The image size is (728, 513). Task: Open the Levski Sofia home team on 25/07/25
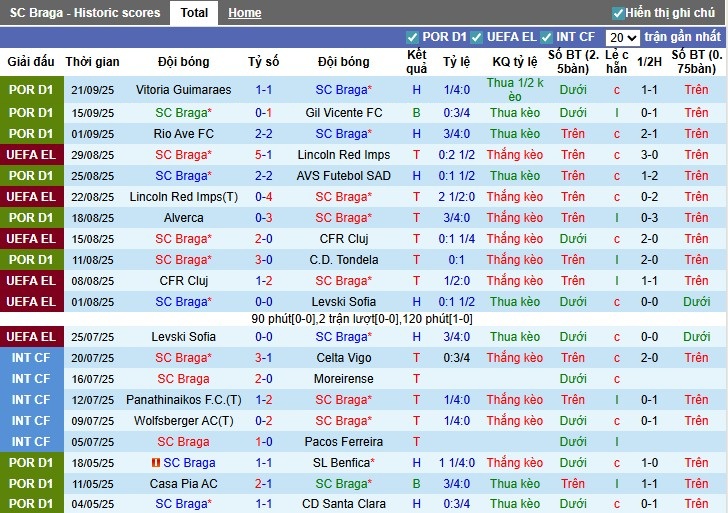[x=183, y=337]
